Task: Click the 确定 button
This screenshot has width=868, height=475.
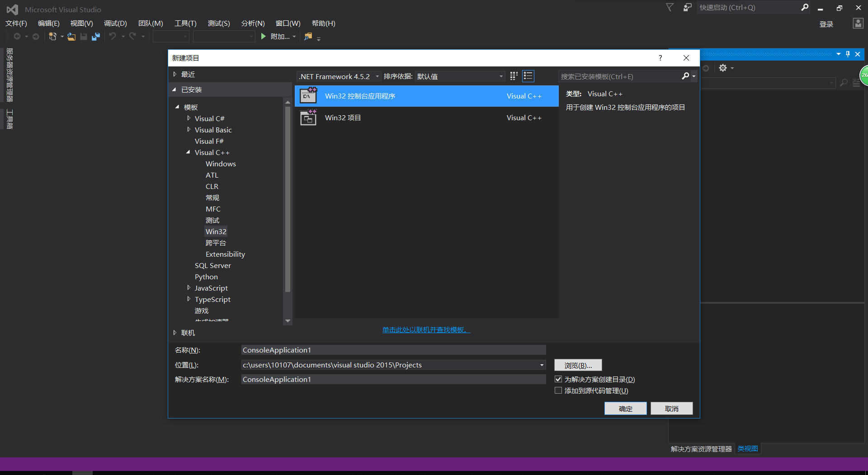Action: click(x=626, y=409)
